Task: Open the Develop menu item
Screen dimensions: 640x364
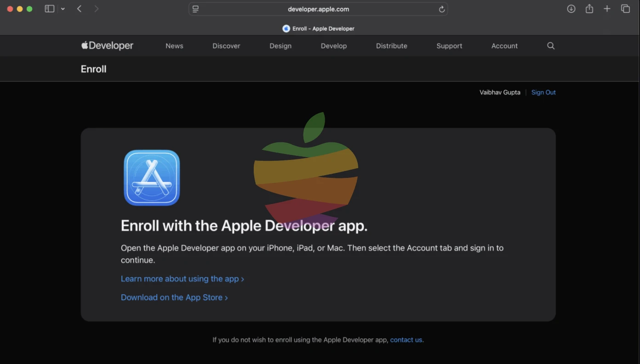Action: 334,46
